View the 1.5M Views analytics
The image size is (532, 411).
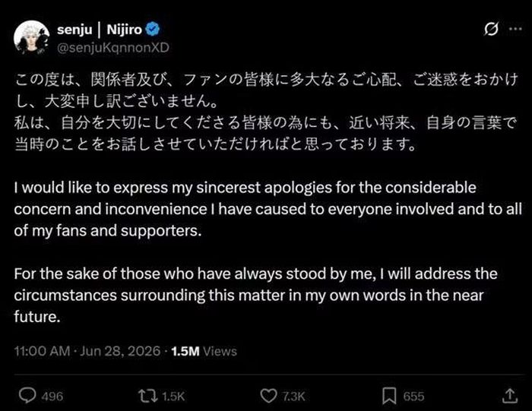click(204, 351)
